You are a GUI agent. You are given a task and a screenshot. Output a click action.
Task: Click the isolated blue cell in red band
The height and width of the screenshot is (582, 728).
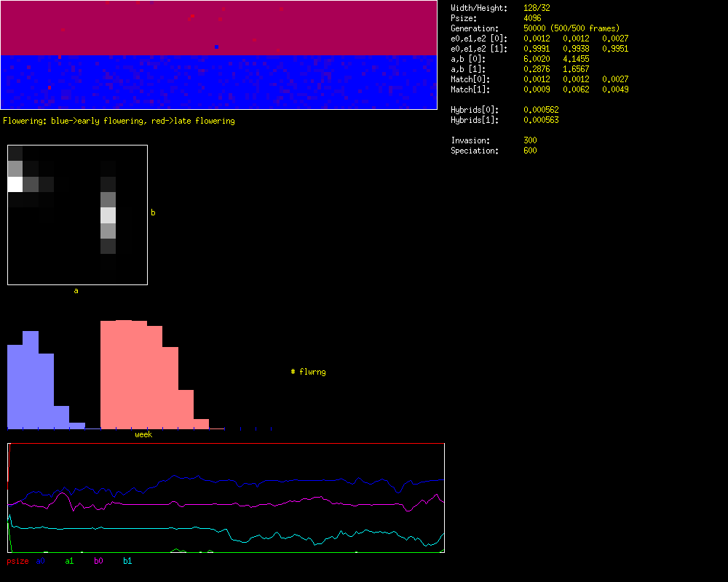[217, 47]
